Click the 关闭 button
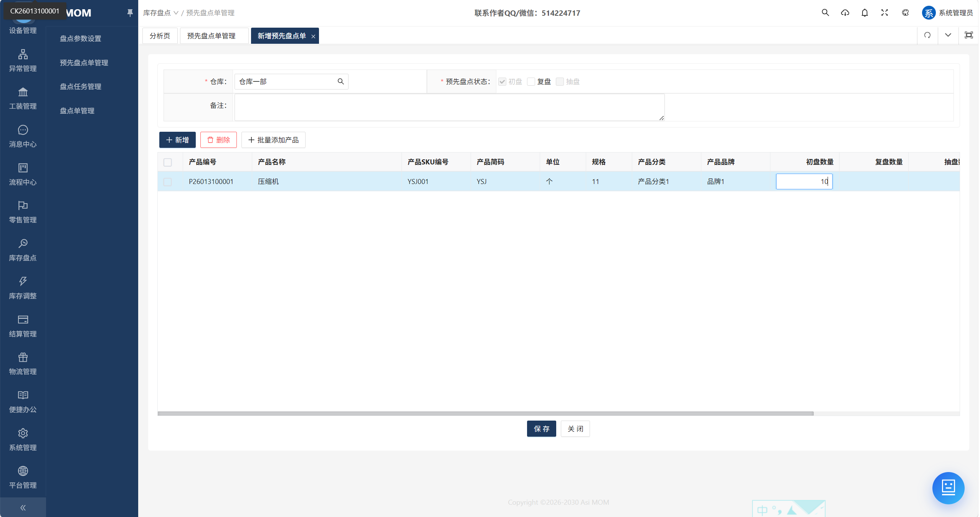Image resolution: width=980 pixels, height=517 pixels. (x=575, y=429)
